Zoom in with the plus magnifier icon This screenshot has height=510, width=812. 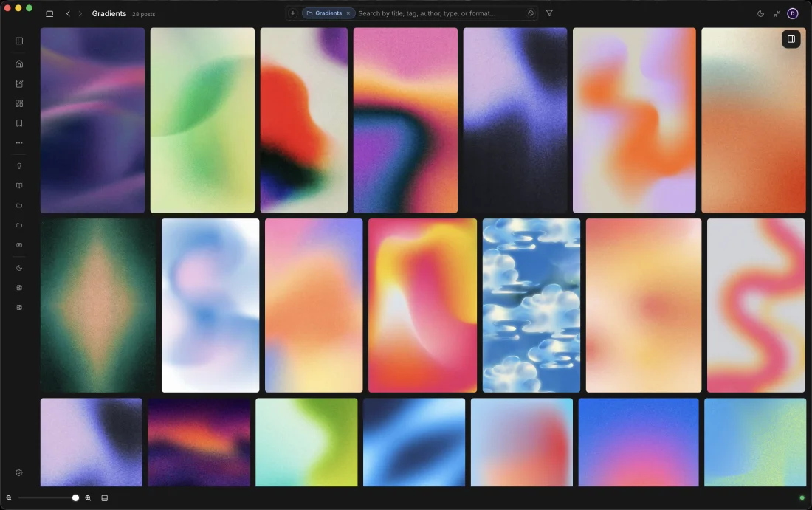(x=88, y=498)
